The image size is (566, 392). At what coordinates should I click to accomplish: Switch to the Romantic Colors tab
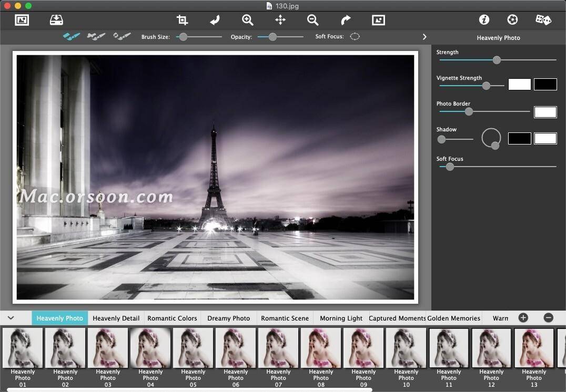pyautogui.click(x=172, y=318)
